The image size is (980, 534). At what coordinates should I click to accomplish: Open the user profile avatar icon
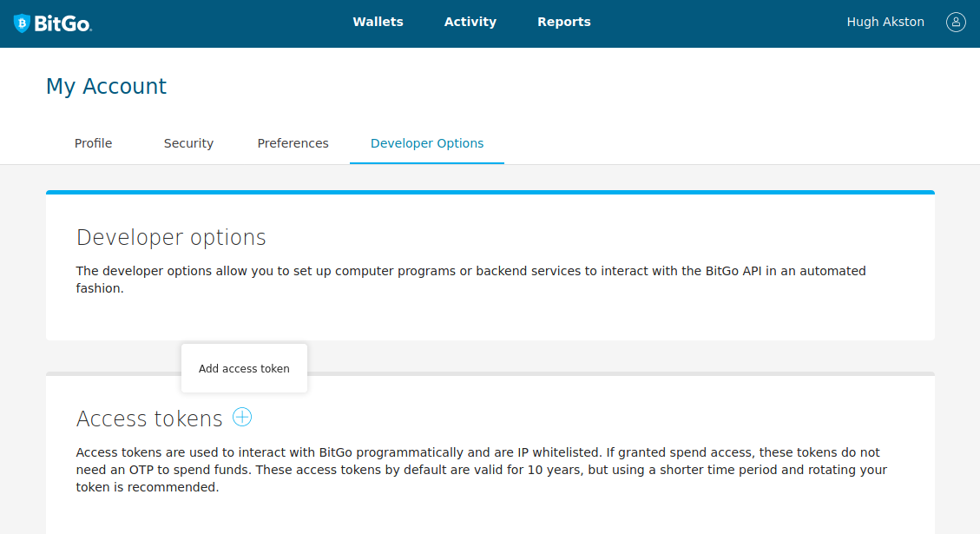956,22
